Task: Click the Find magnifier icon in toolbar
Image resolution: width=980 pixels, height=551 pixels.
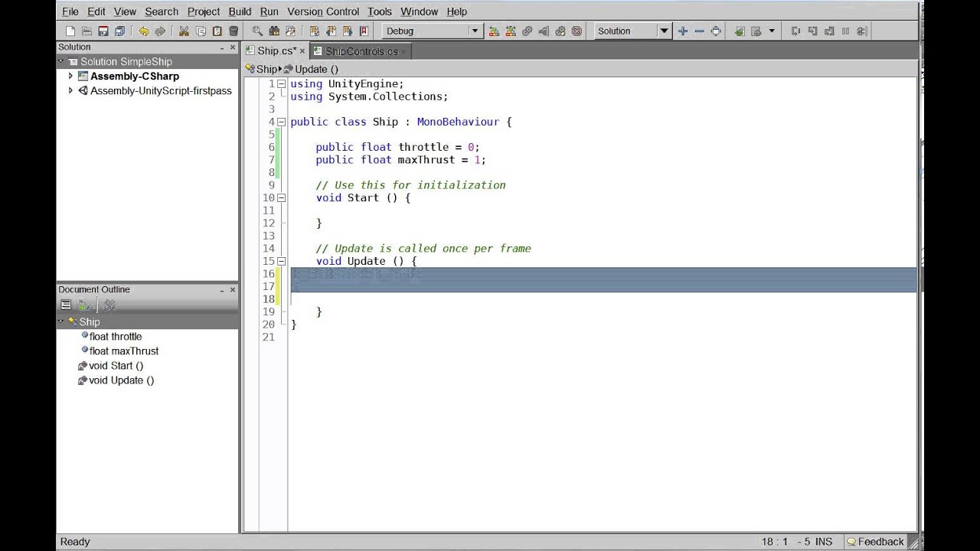Action: [257, 31]
